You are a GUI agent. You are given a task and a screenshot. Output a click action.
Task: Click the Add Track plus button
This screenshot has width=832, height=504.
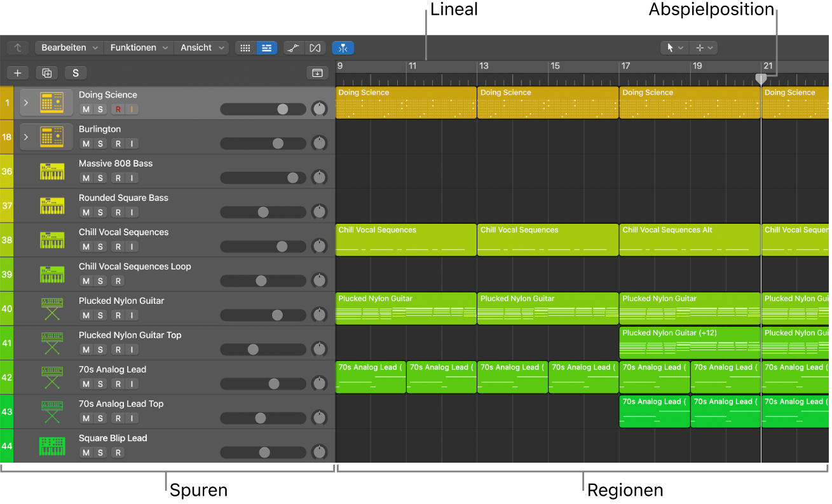[18, 73]
